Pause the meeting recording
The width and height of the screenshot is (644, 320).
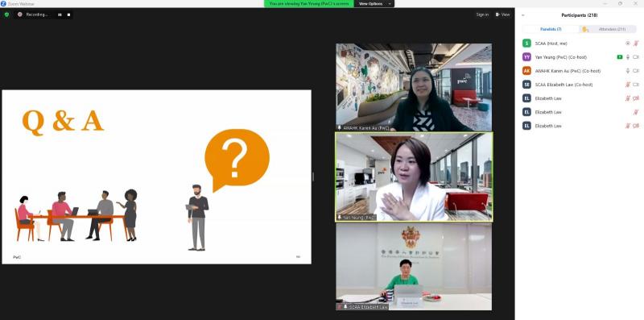tap(60, 15)
